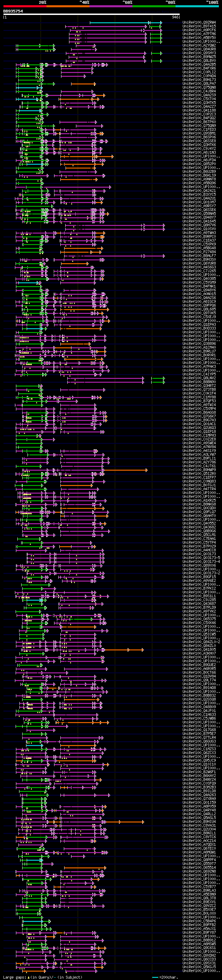Select hit UniRef100_A7PTM6
This screenshot has width=222, height=980.
click(199, 34)
